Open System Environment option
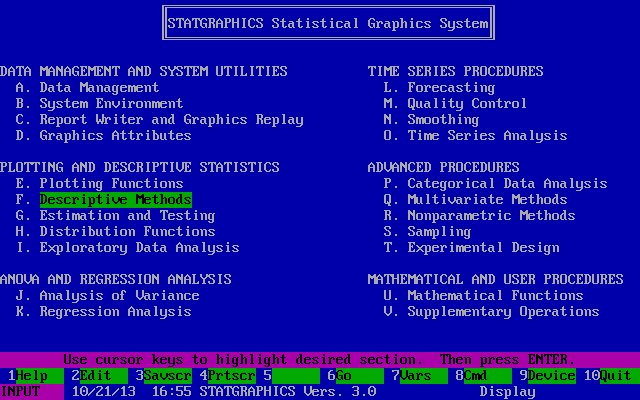 point(111,104)
